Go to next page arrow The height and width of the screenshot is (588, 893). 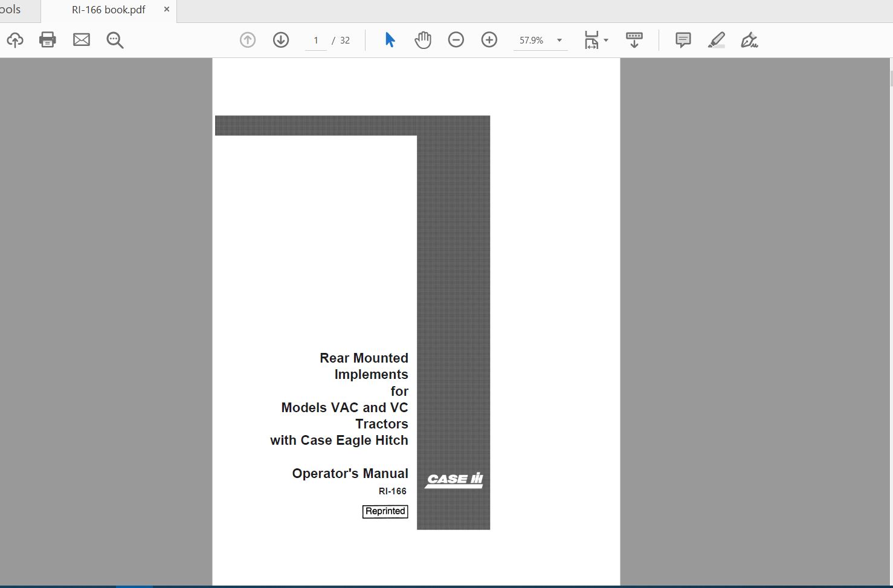pos(281,40)
